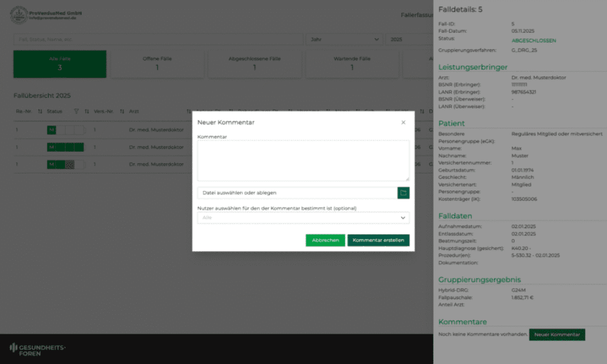Click Kommentar erstellen button
This screenshot has width=607, height=364.
click(378, 240)
